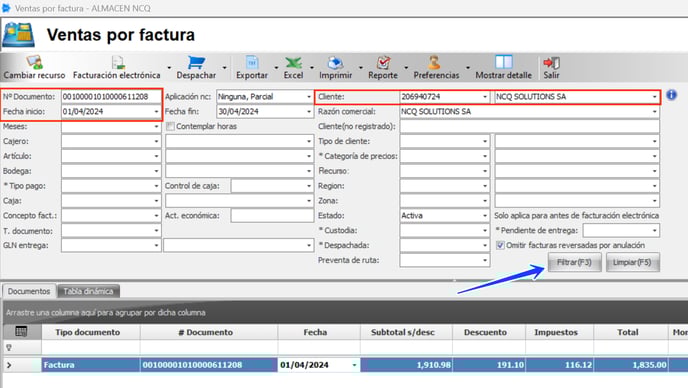
Task: Click the Filtrar(F3) button
Action: [574, 262]
